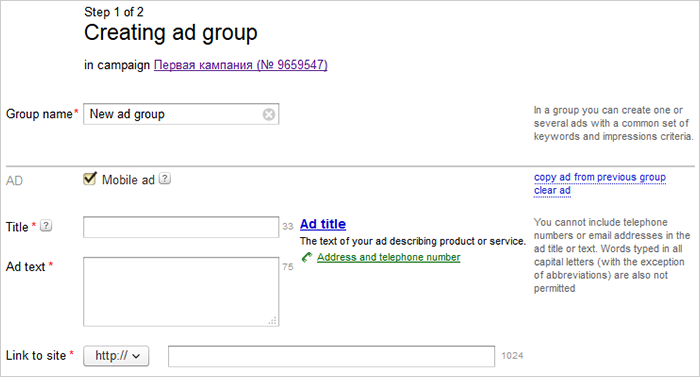Open the help tooltip next to Title
The image size is (700, 377).
coord(46,226)
